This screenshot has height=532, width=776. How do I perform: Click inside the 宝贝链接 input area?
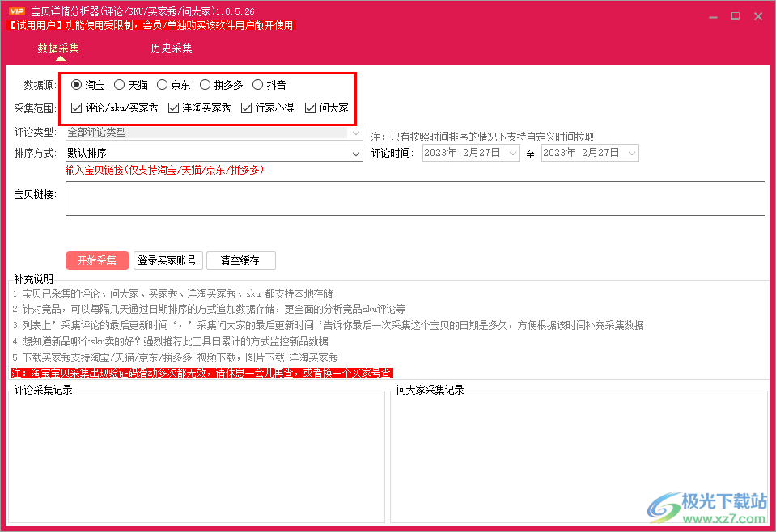415,198
